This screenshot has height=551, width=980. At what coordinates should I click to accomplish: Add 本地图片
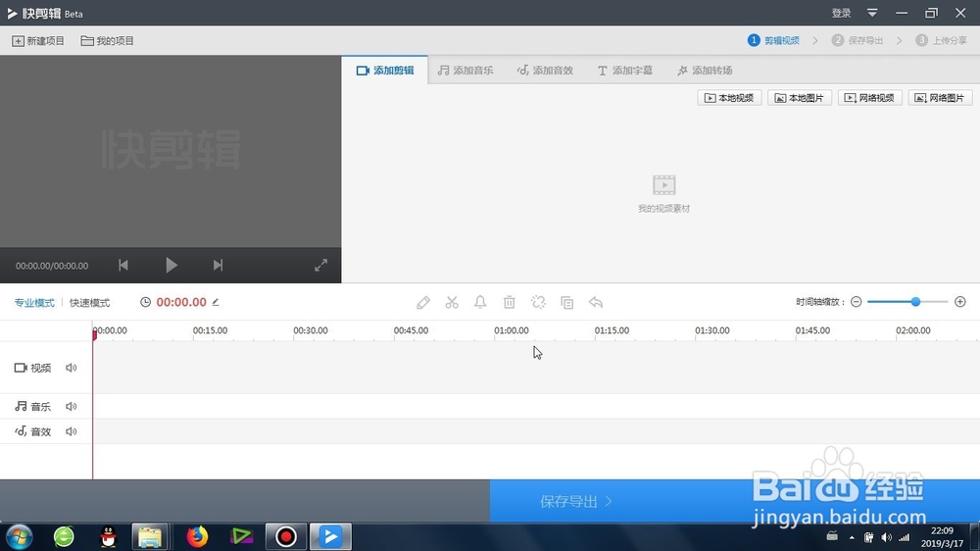point(800,98)
